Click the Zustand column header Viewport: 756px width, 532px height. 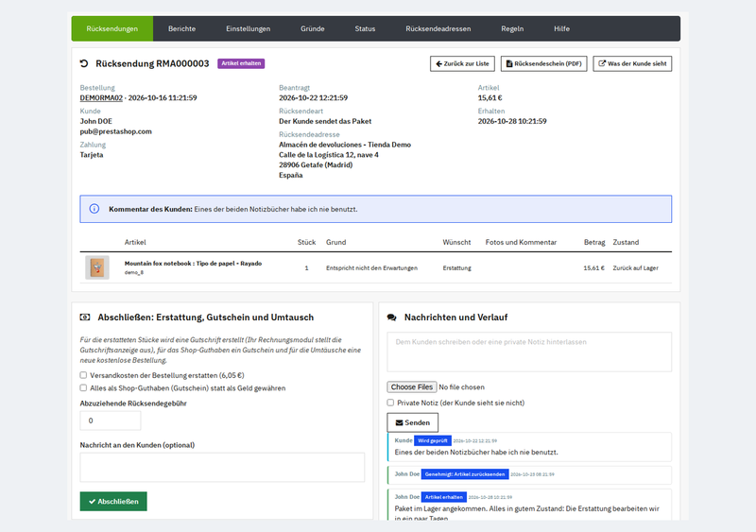[626, 242]
